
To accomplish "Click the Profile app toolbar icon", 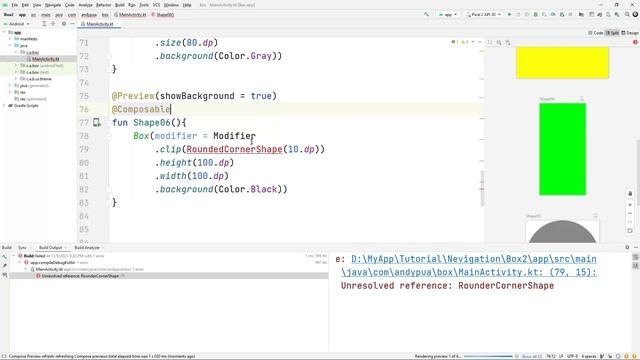I will point(553,14).
